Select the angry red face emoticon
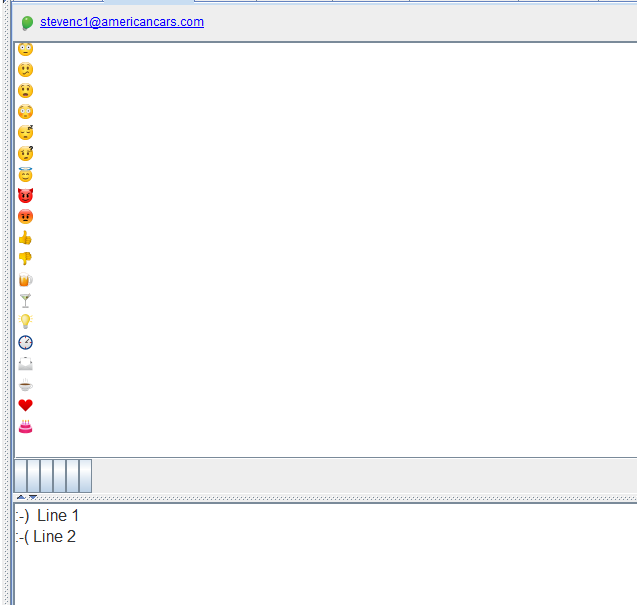This screenshot has width=637, height=605. point(26,216)
